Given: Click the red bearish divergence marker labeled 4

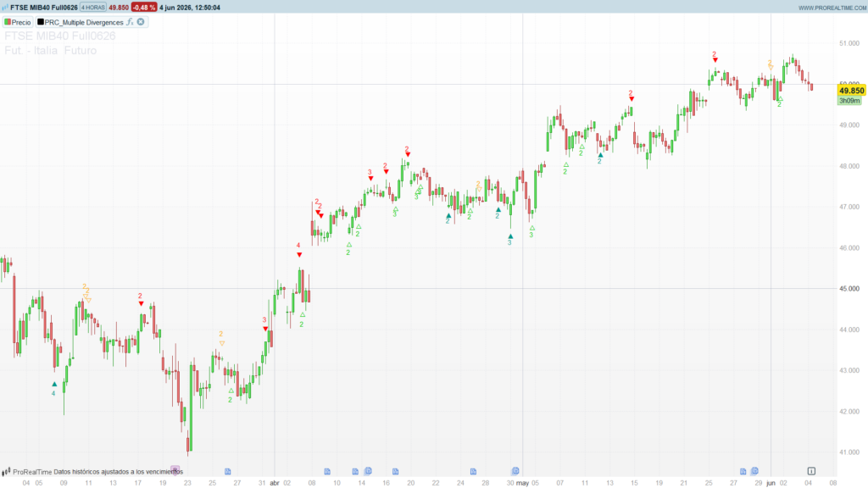Looking at the screenshot, I should (299, 254).
